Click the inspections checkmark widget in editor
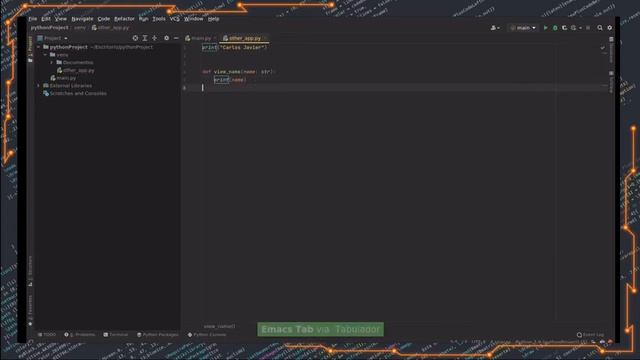 [603, 47]
